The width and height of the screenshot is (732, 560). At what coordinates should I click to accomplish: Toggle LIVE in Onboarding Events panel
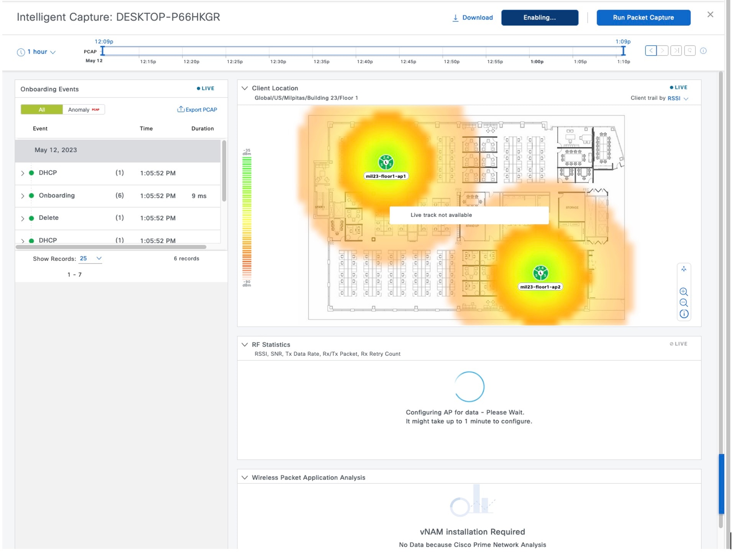pyautogui.click(x=205, y=88)
